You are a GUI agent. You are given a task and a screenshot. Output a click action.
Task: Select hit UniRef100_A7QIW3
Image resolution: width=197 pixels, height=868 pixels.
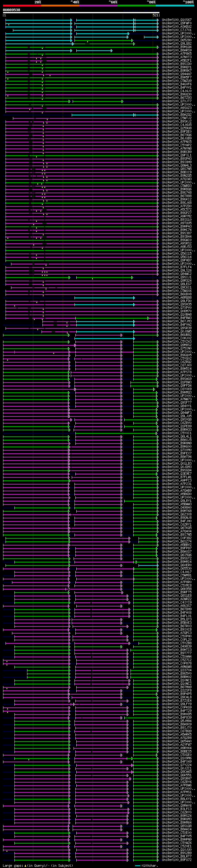click(177, 179)
